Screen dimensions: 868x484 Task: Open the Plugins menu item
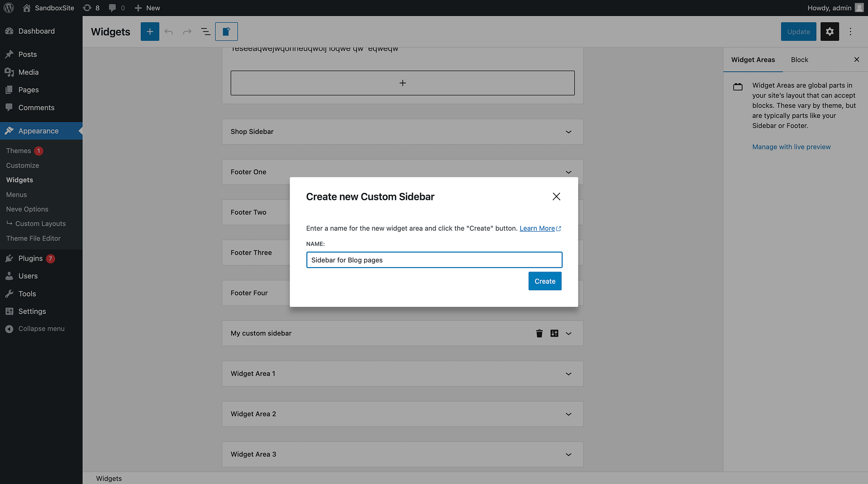coord(30,259)
